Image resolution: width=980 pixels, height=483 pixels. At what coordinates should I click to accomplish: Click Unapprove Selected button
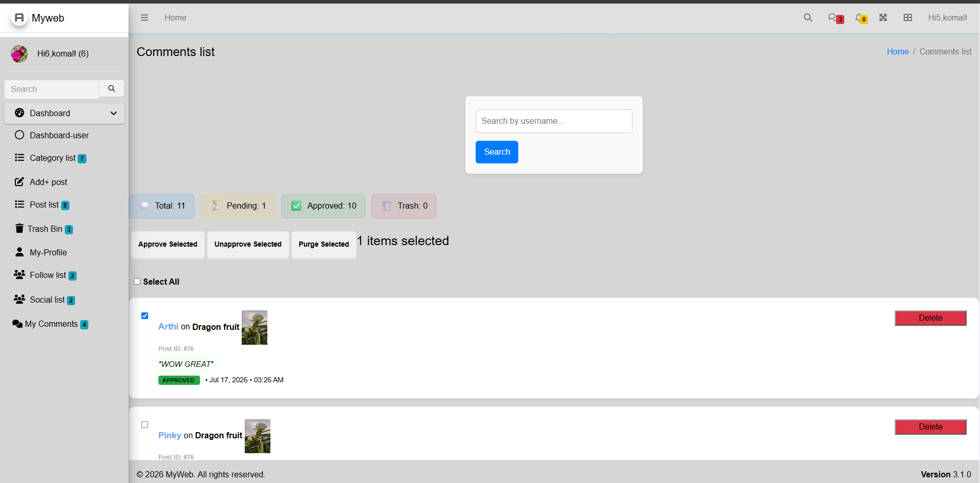[248, 245]
